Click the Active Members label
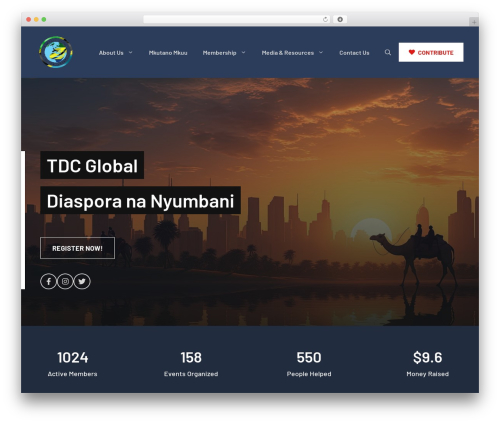Image resolution: width=500 pixels, height=423 pixels. click(73, 374)
